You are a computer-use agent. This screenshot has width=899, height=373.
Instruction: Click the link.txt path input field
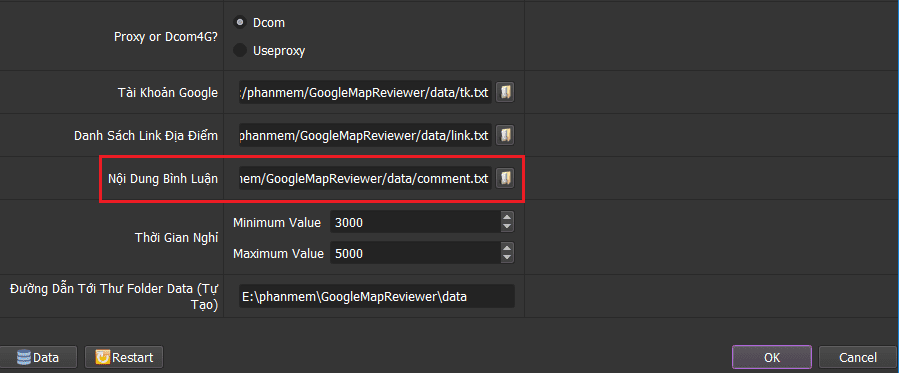[x=365, y=136]
